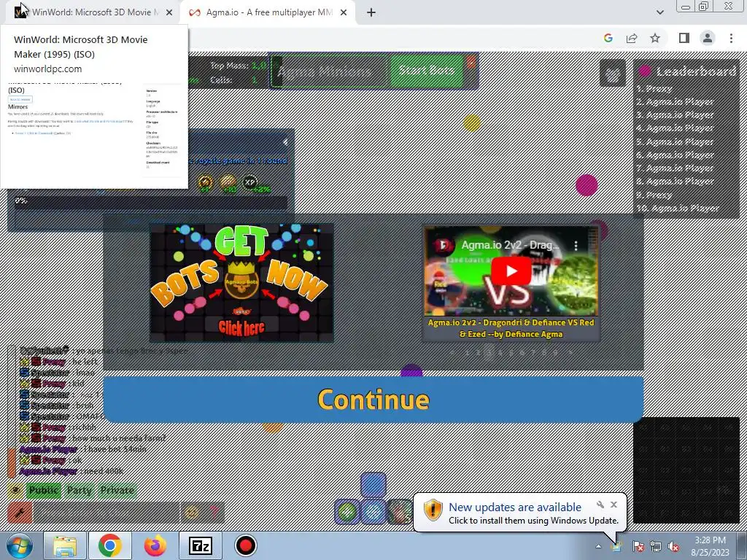Focus the chat message input field

pos(107,513)
